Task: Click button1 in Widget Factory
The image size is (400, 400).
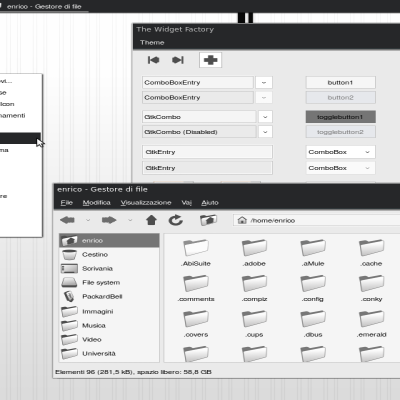Action: coord(341,83)
